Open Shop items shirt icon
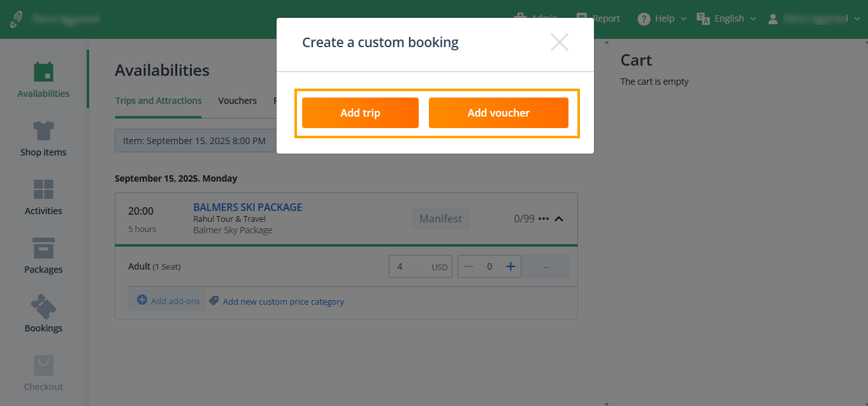The height and width of the screenshot is (406, 868). 43,131
